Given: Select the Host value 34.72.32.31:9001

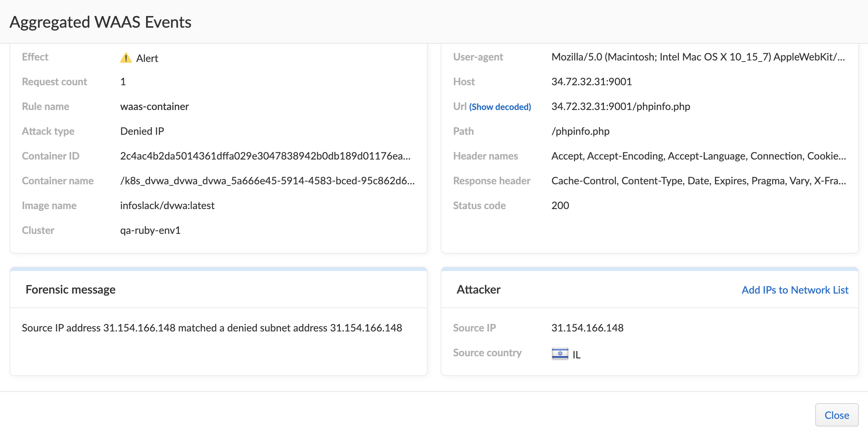Looking at the screenshot, I should tap(592, 82).
